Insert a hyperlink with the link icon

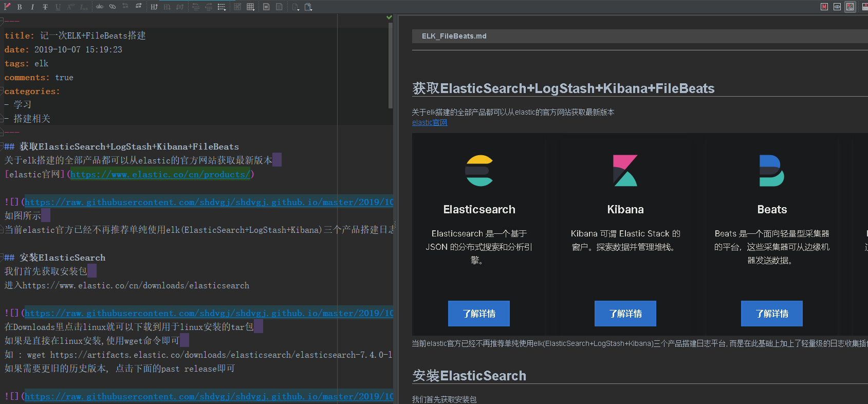click(x=113, y=7)
